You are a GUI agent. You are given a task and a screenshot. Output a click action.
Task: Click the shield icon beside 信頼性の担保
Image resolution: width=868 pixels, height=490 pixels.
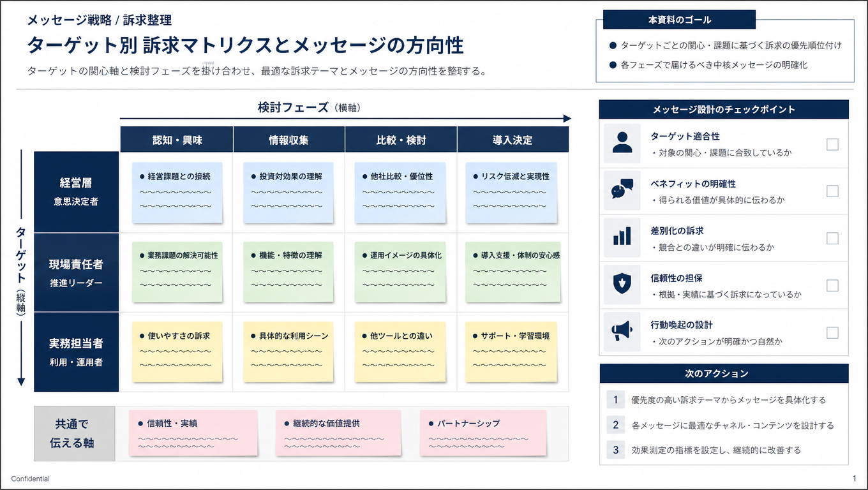coord(622,285)
